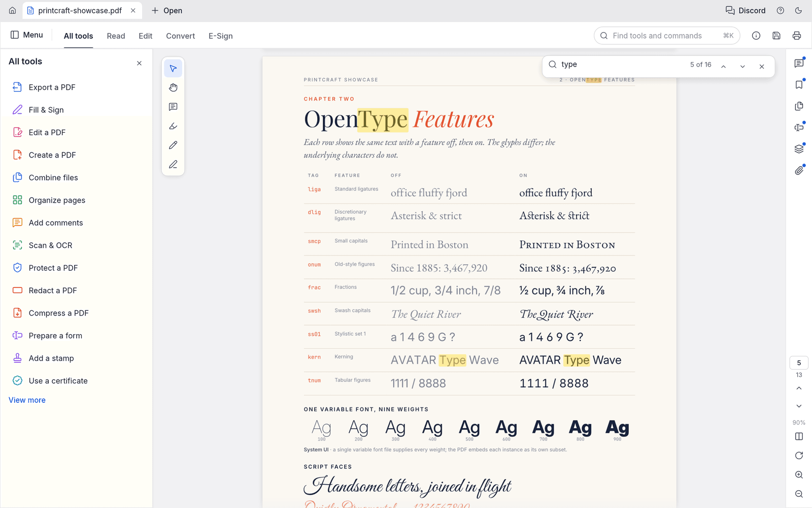Screen dimensions: 812x508
Task: Open the bookmarks panel
Action: pyautogui.click(x=799, y=84)
